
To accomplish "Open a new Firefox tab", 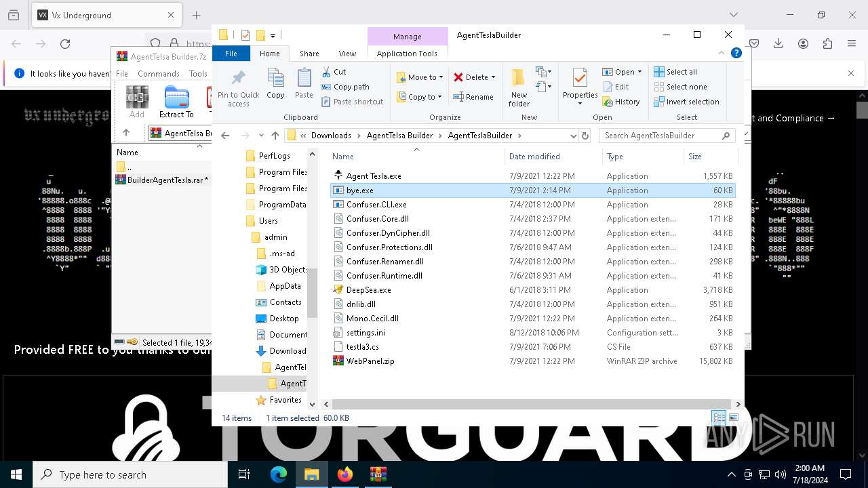I will (x=196, y=15).
